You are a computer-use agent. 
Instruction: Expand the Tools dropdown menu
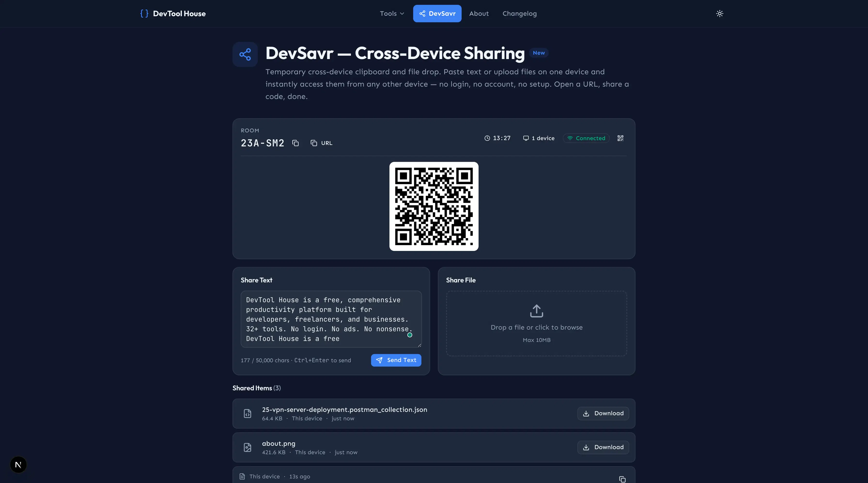pyautogui.click(x=392, y=14)
